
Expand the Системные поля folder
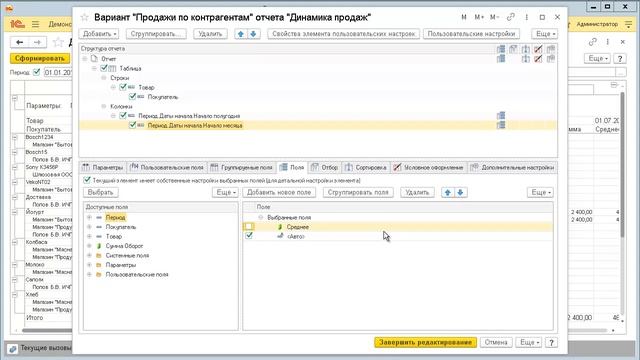89,256
